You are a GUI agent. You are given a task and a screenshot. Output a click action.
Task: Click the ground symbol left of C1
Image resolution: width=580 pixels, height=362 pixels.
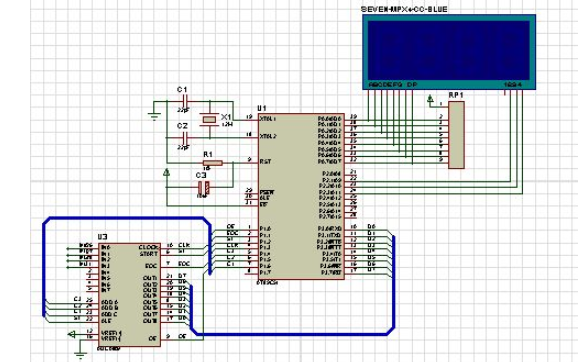[x=154, y=116]
